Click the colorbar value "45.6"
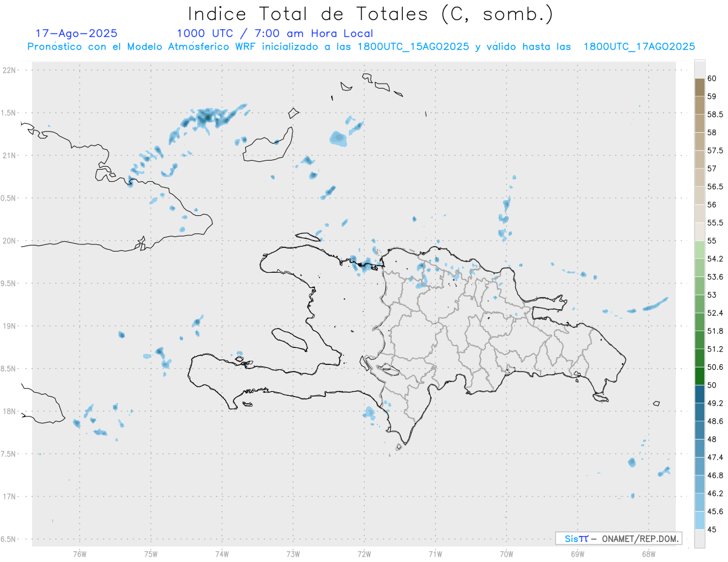Image resolution: width=728 pixels, height=562 pixels. [715, 511]
